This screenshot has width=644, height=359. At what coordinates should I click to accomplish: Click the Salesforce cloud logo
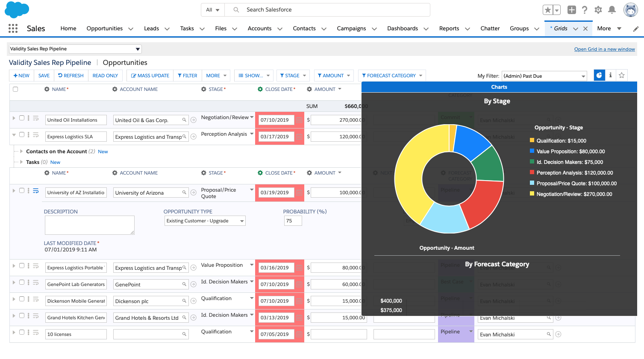tap(17, 9)
